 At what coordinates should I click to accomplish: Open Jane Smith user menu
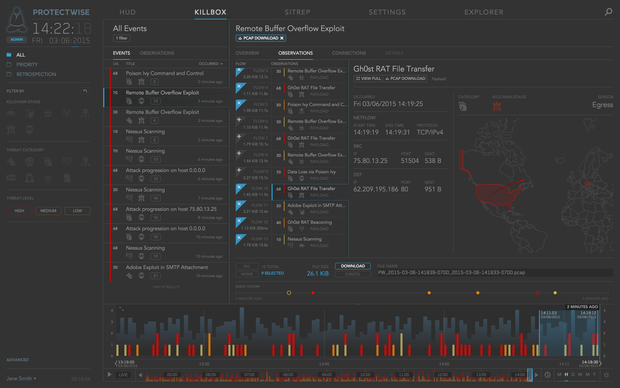[x=21, y=379]
